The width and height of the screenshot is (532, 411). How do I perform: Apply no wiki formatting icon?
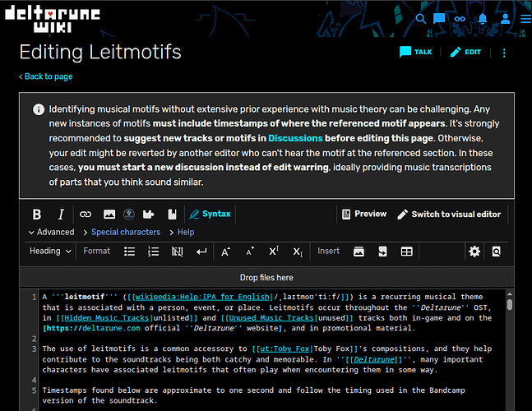click(177, 252)
